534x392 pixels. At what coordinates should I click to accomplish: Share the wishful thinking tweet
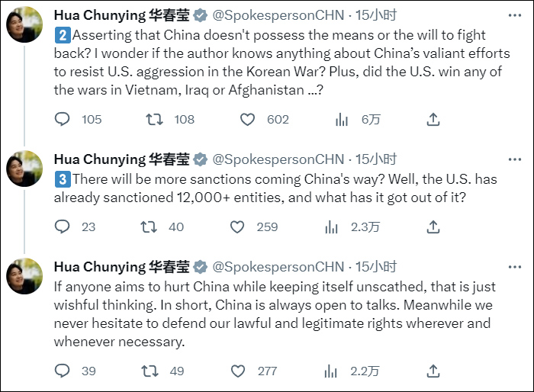click(x=433, y=371)
